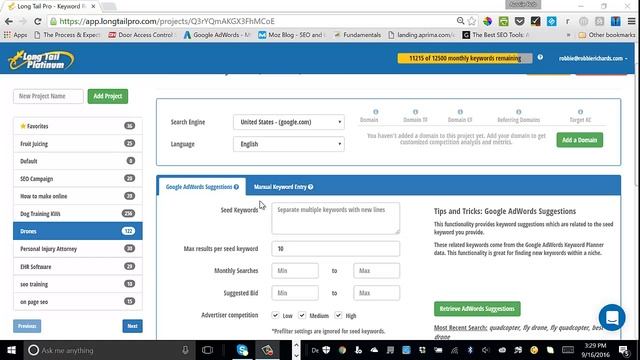Click the Next projects button
Screen dimensions: 640x360
pos(132,326)
